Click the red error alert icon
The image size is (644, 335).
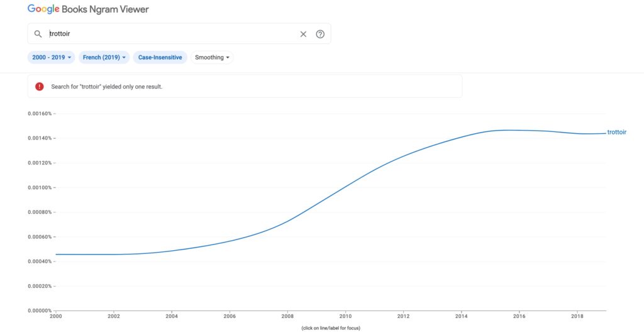[x=40, y=87]
